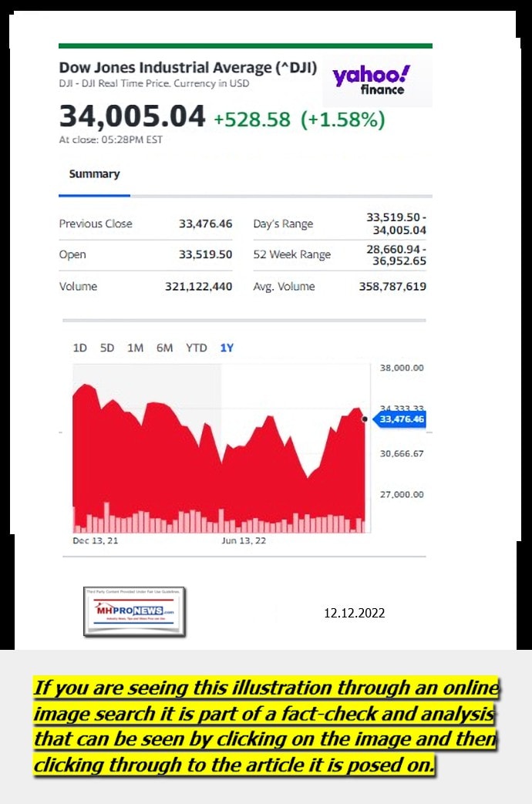Click the Dow Jones Industrial Average title
This screenshot has width=532, height=804.
point(188,68)
